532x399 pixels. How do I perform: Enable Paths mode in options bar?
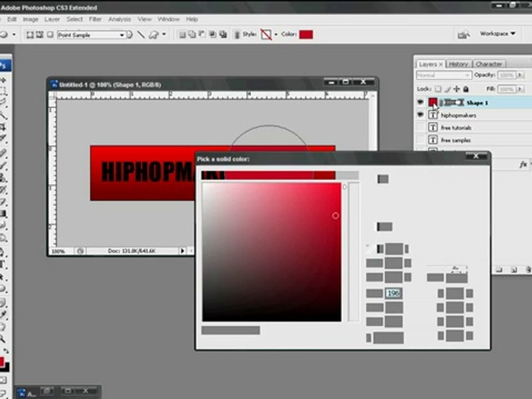tap(40, 34)
